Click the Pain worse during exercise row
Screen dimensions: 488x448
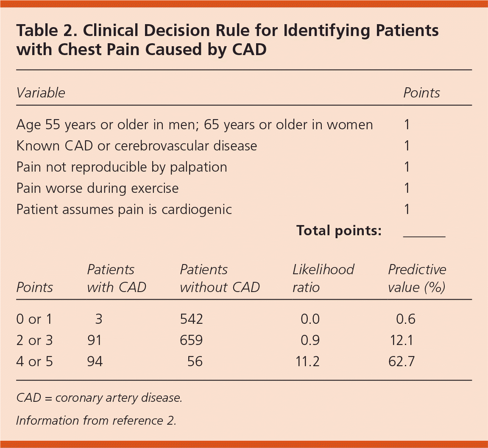98,188
